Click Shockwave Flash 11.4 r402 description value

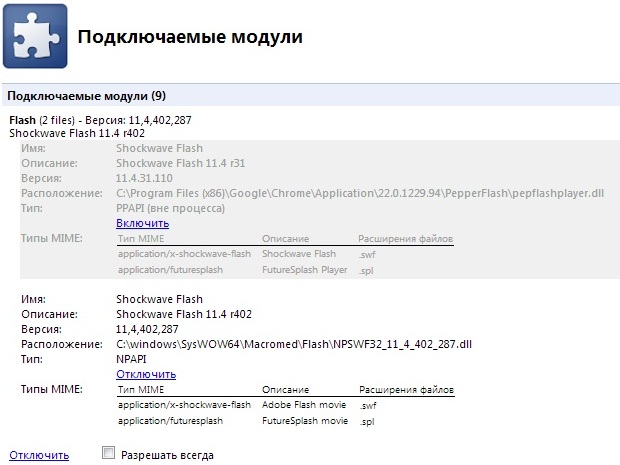click(x=184, y=314)
